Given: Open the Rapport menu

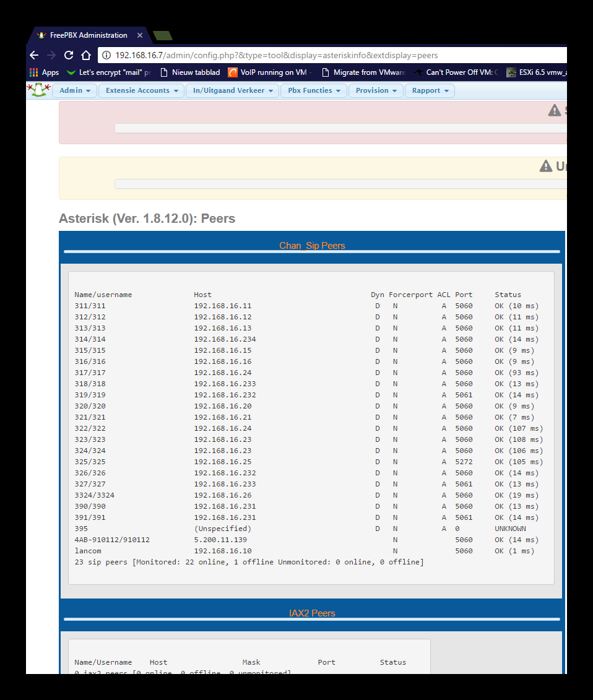Looking at the screenshot, I should coord(430,90).
